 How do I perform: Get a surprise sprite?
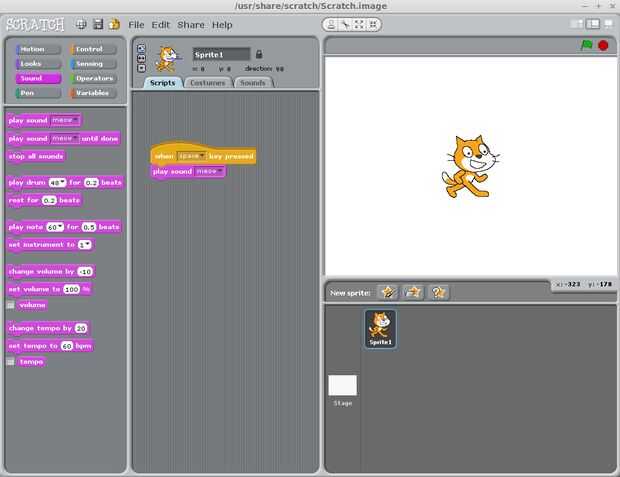(x=438, y=293)
